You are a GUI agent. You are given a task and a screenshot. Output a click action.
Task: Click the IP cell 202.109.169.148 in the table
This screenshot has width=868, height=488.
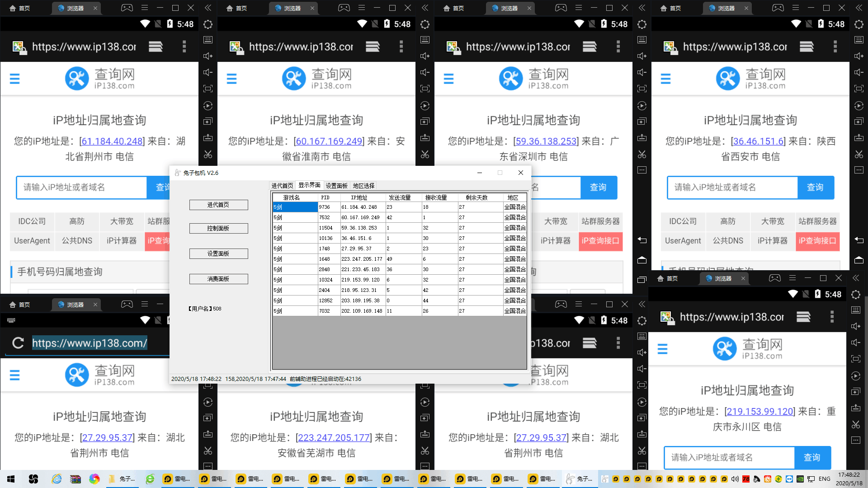pyautogui.click(x=363, y=311)
